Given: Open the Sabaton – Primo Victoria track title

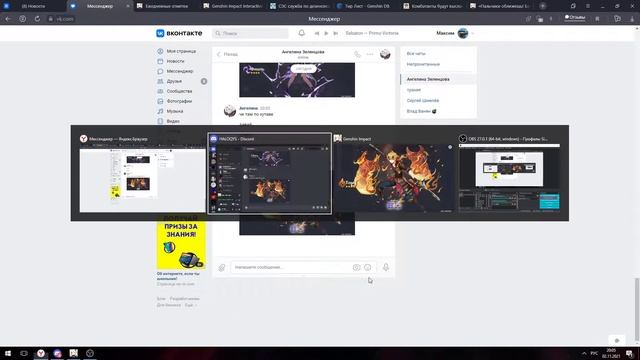Looking at the screenshot, I should [x=371, y=33].
